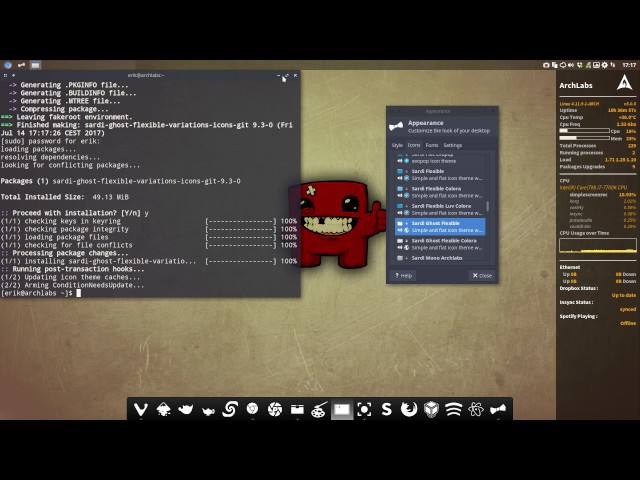Open the aperture shutter icon in the dock

[x=275, y=409]
